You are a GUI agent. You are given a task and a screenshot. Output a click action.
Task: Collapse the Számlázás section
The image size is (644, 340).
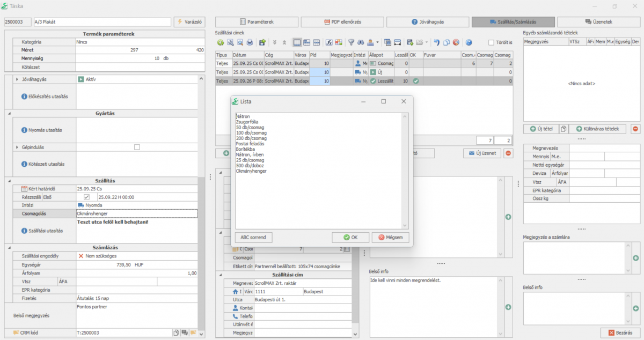click(x=9, y=247)
